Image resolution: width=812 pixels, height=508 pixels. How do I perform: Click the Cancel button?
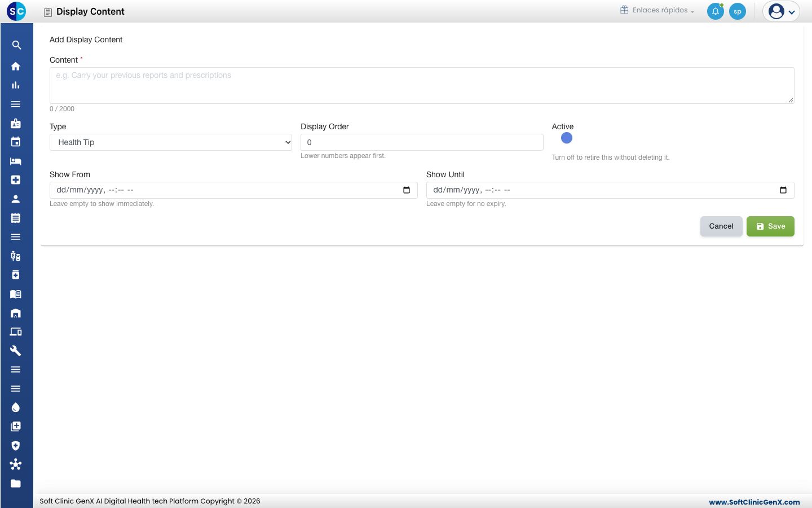pyautogui.click(x=721, y=226)
